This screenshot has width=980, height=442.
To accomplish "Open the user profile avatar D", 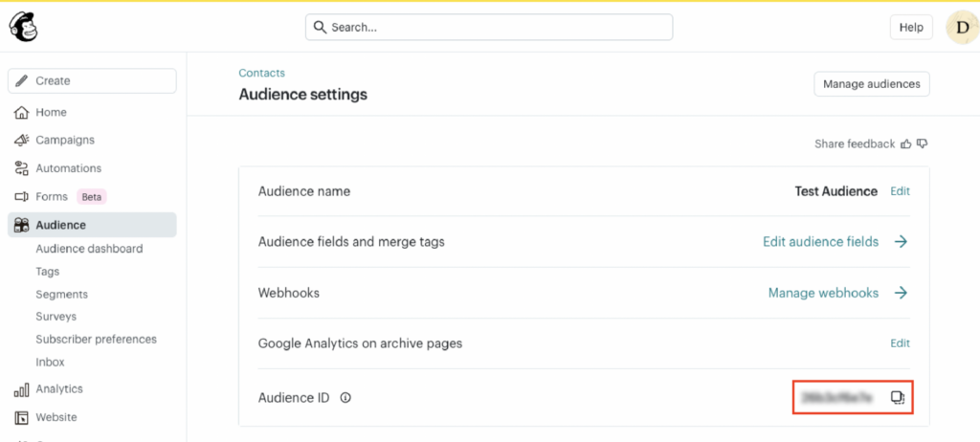I will point(961,28).
